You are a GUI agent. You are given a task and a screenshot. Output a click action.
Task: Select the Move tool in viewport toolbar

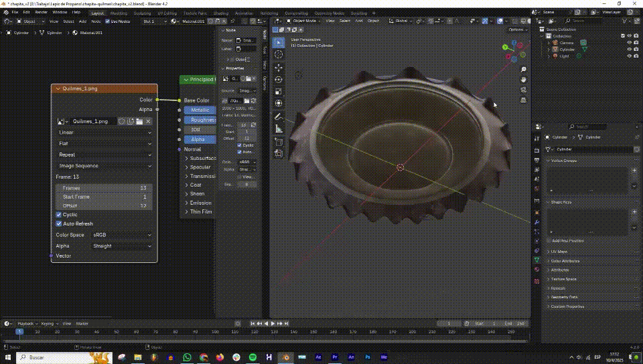point(279,67)
